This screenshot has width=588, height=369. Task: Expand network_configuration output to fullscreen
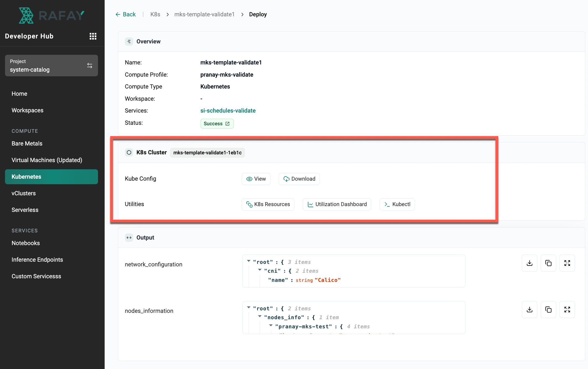point(567,263)
